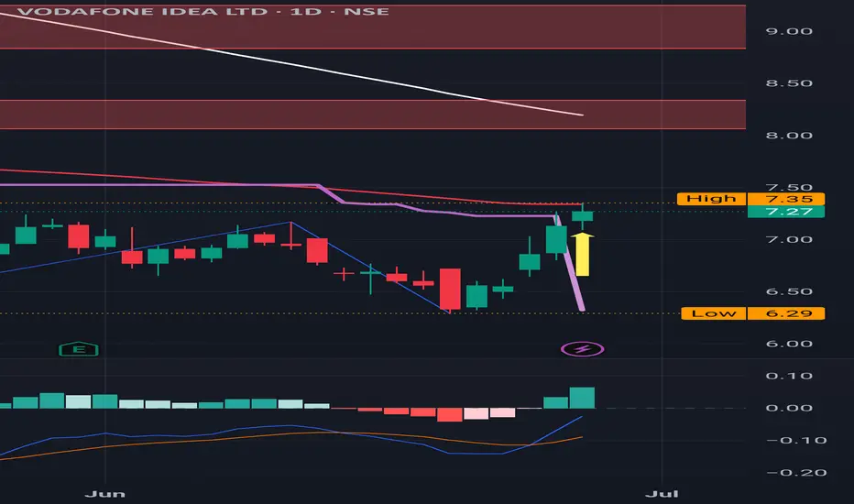Click the 6.50 price axis value
This screenshot has height=504, width=854.
coord(789,291)
